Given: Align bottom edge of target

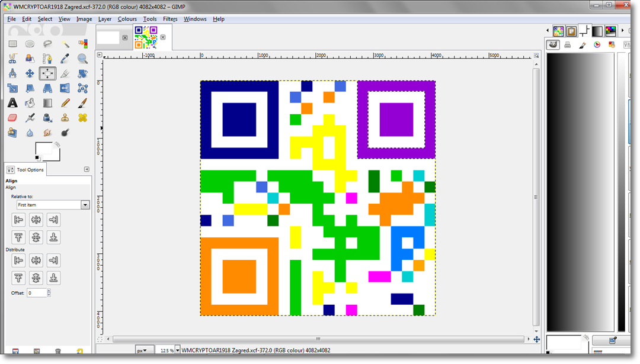Looking at the screenshot, I should 53,237.
